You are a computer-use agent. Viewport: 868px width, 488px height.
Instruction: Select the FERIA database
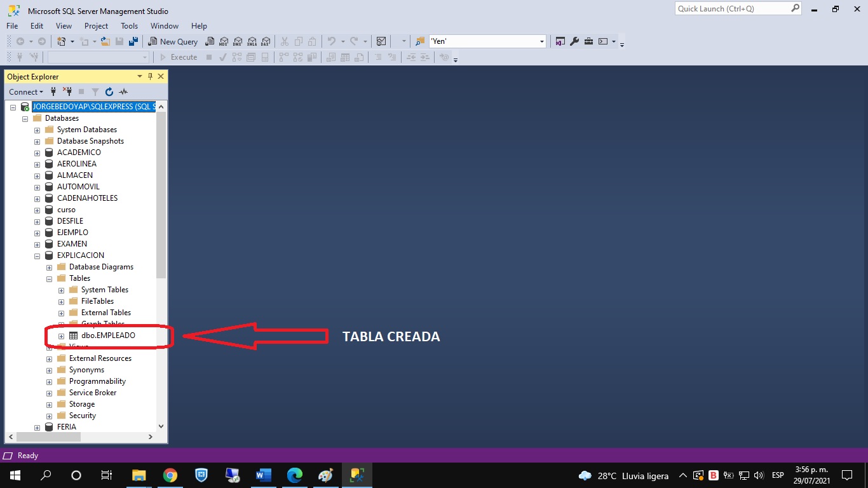[x=67, y=427]
